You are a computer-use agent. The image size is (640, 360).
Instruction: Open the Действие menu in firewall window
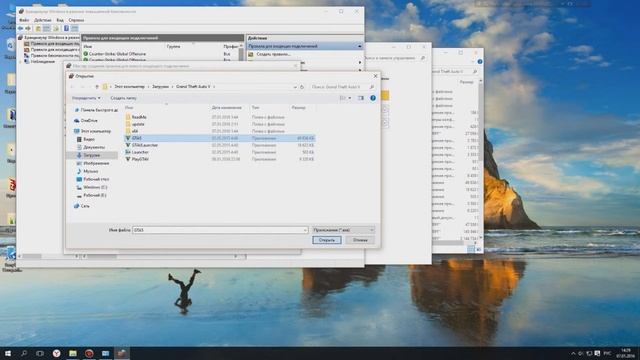pyautogui.click(x=42, y=20)
